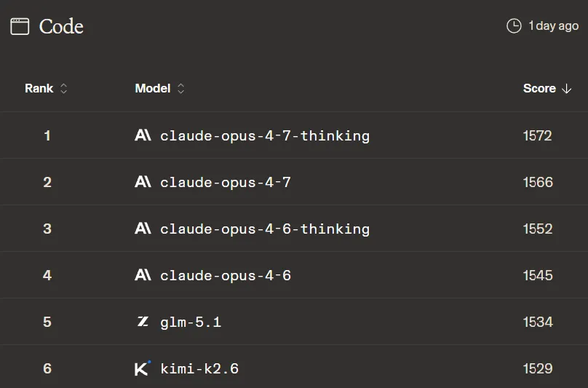Click the '1 day ago' timestamp
Image resolution: width=588 pixels, height=388 pixels.
tap(553, 26)
